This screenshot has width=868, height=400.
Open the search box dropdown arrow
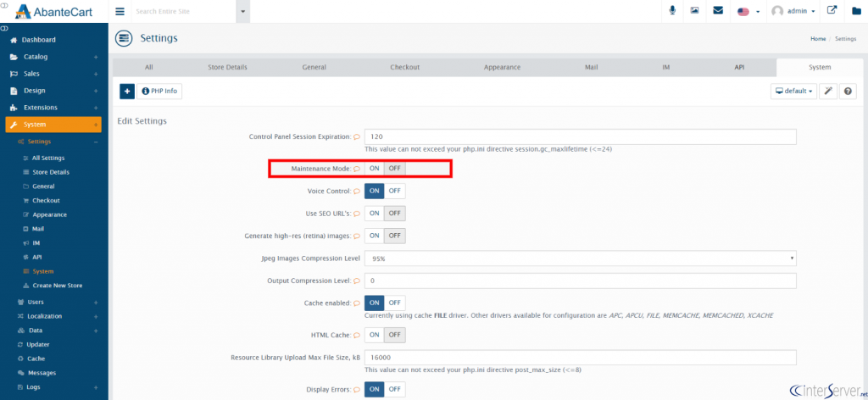click(243, 12)
